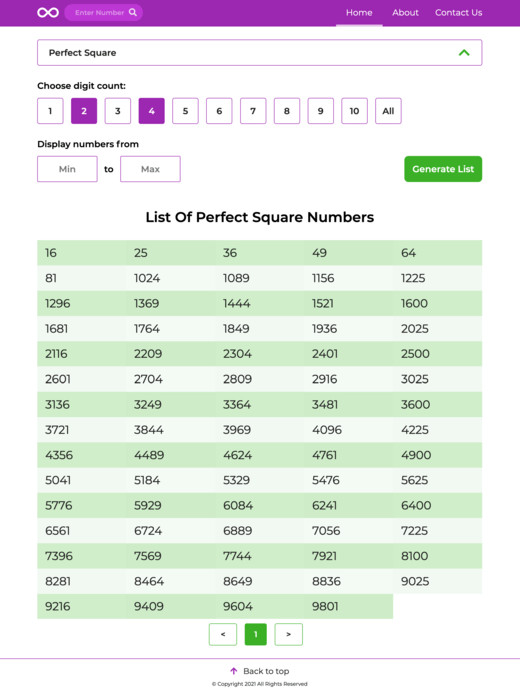Click the Generate List button
The width and height of the screenshot is (520, 688).
443,169
